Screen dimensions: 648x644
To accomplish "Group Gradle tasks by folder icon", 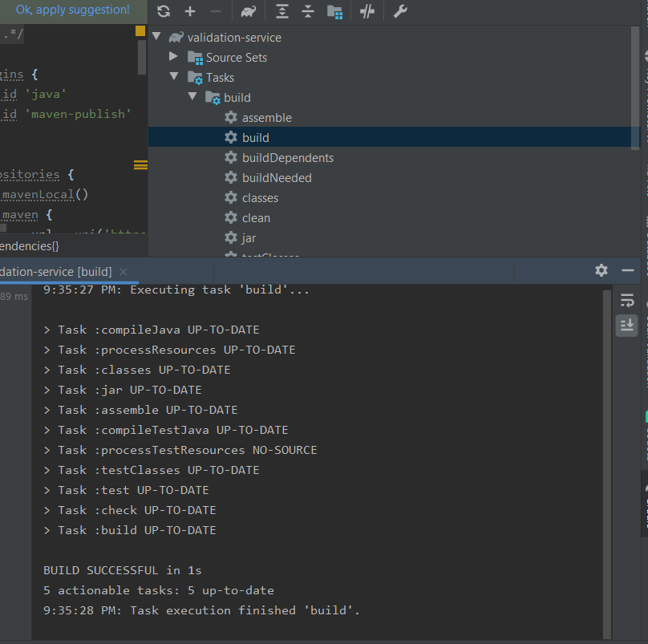I will click(334, 11).
